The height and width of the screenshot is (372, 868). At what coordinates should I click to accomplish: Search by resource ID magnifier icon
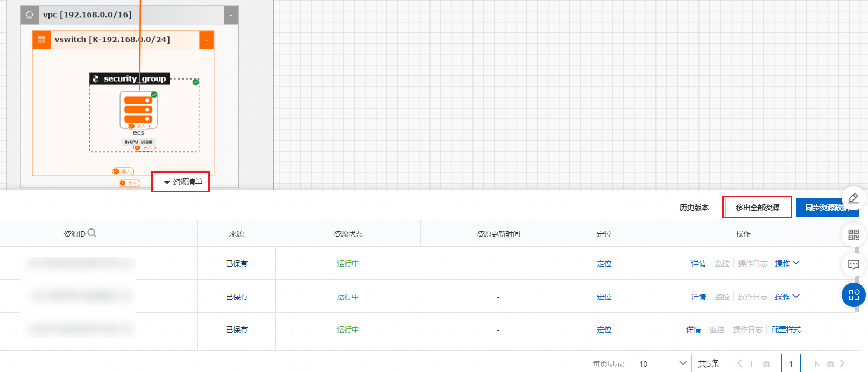click(x=92, y=233)
